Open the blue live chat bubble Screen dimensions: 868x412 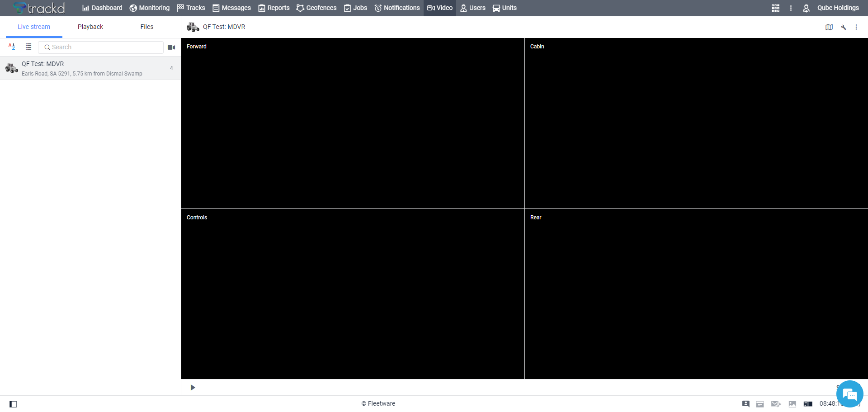pyautogui.click(x=850, y=394)
